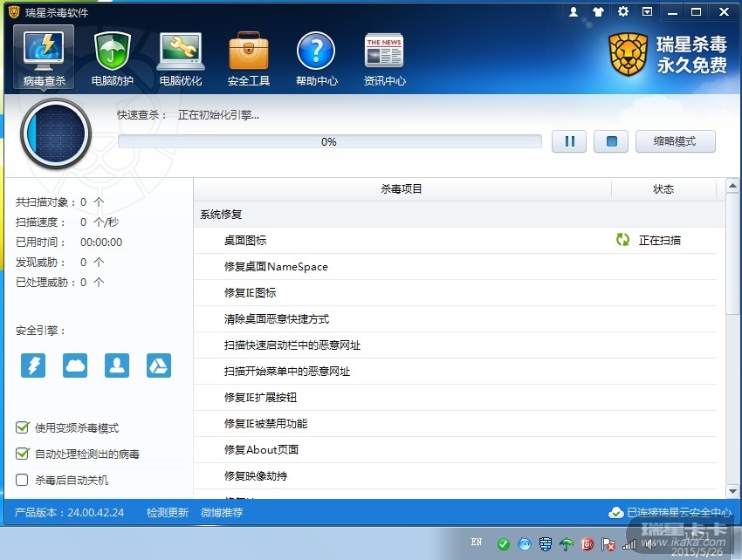This screenshot has height=560, width=742.
Task: Open settings via the gear icon
Action: [623, 11]
